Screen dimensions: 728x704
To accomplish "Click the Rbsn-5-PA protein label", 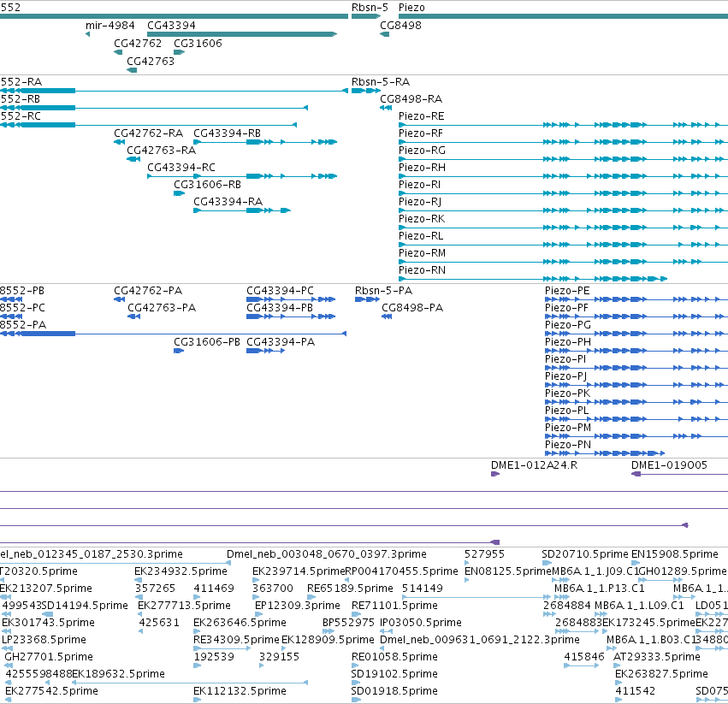I will [383, 291].
